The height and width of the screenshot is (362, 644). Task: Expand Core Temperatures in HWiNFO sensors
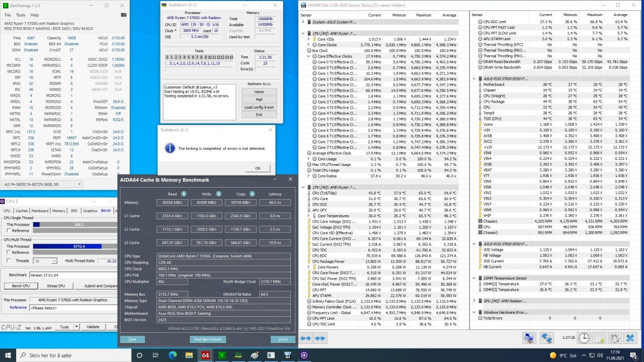[x=307, y=216]
